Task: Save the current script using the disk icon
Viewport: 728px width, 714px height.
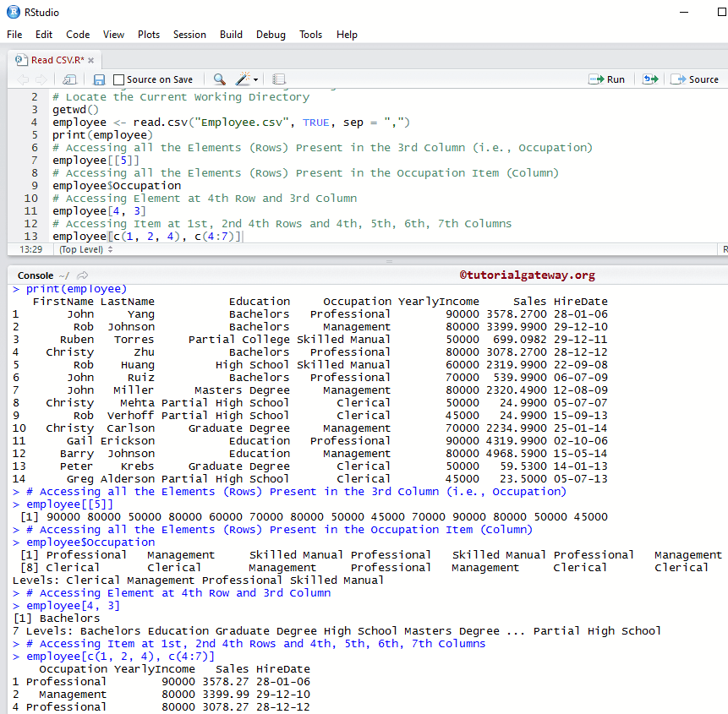Action: point(100,79)
